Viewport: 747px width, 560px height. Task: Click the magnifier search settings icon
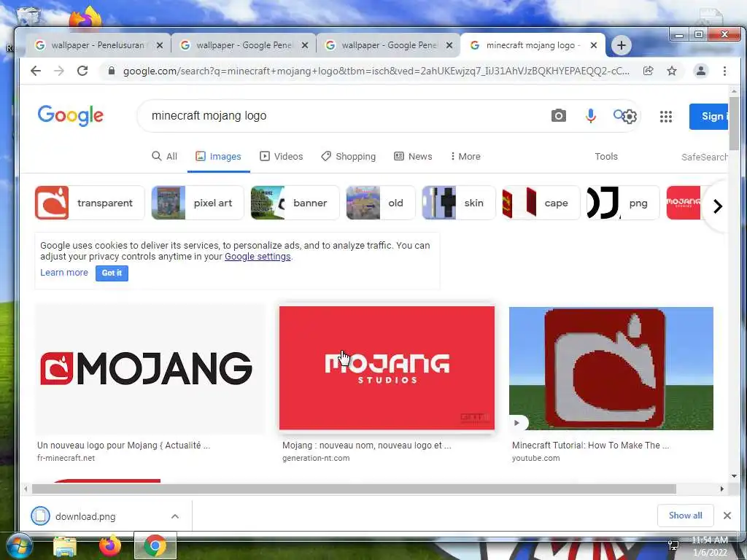point(624,116)
